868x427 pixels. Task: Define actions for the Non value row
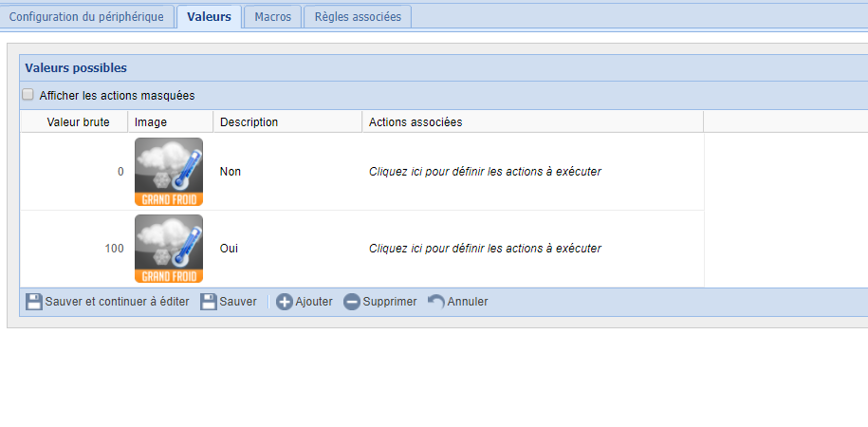485,172
